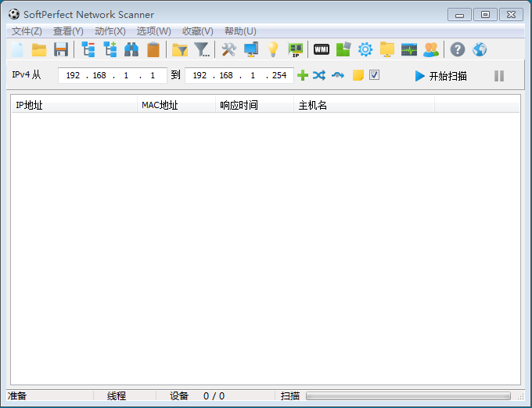Click the binoculars find icon
The width and height of the screenshot is (532, 408).
131,50
